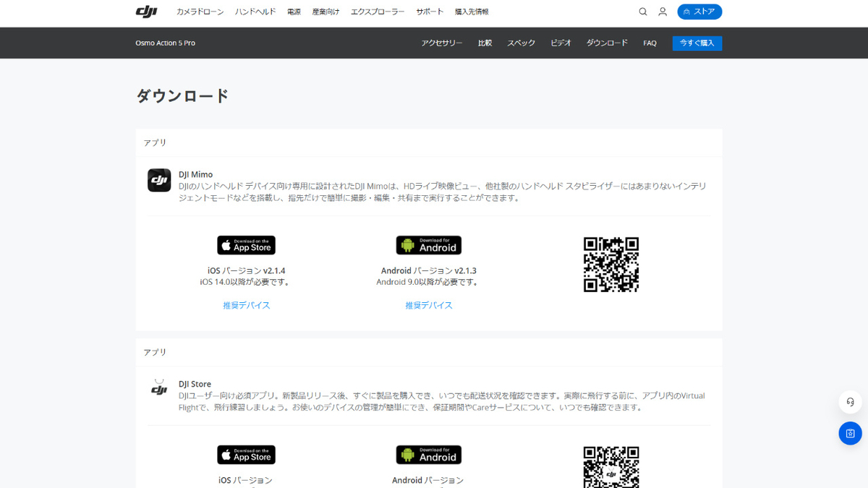The image size is (868, 488).
Task: Click the DJI Mimo app icon
Action: coord(159,180)
